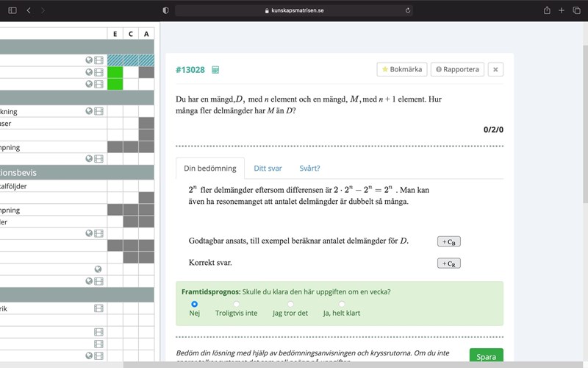The image size is (588, 368).
Task: Open a new tab with the plus icon
Action: click(x=562, y=10)
